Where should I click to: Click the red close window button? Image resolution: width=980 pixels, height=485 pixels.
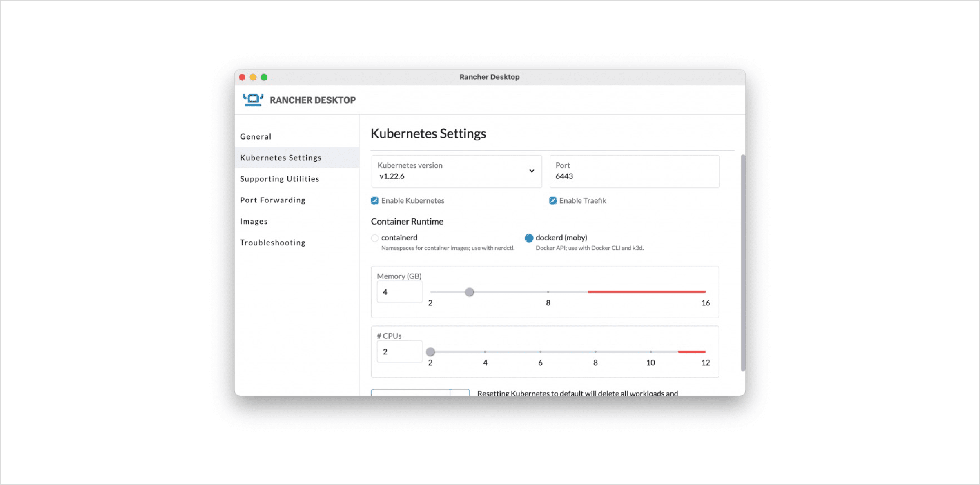click(242, 77)
